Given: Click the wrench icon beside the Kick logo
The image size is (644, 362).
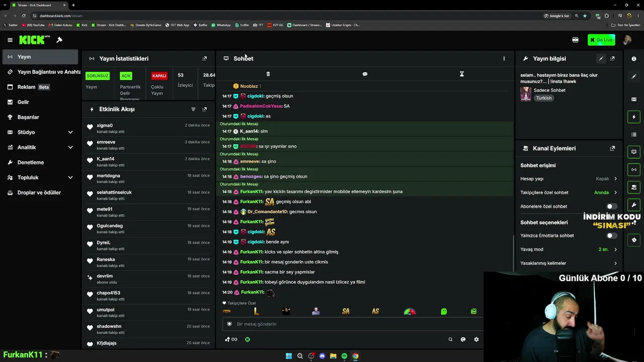Looking at the screenshot, I should 59,40.
